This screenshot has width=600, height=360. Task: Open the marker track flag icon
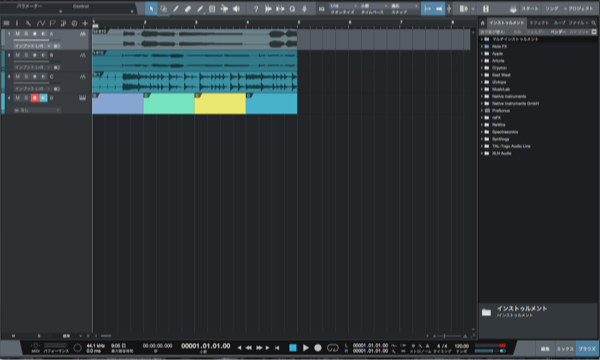[52, 23]
